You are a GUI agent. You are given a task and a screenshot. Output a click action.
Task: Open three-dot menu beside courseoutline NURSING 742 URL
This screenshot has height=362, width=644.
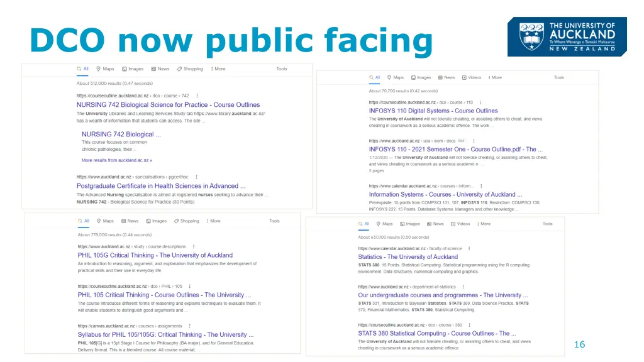click(x=197, y=96)
